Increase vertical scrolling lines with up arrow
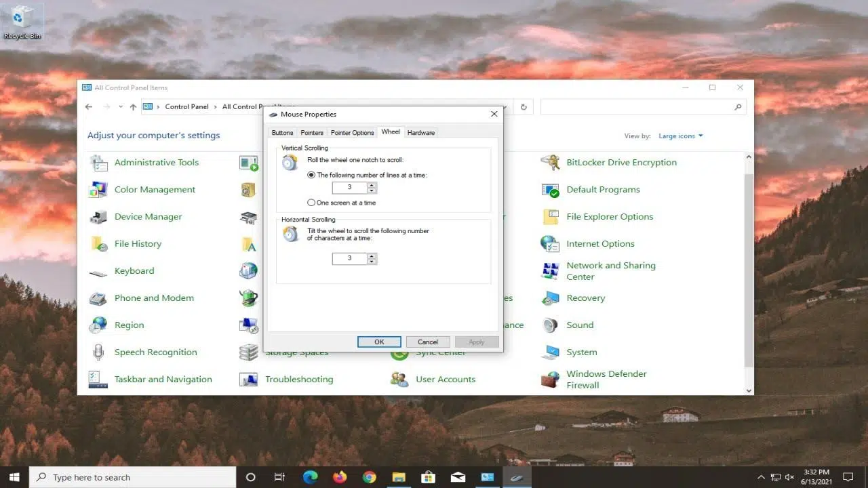Viewport: 868px width, 488px height. 372,185
